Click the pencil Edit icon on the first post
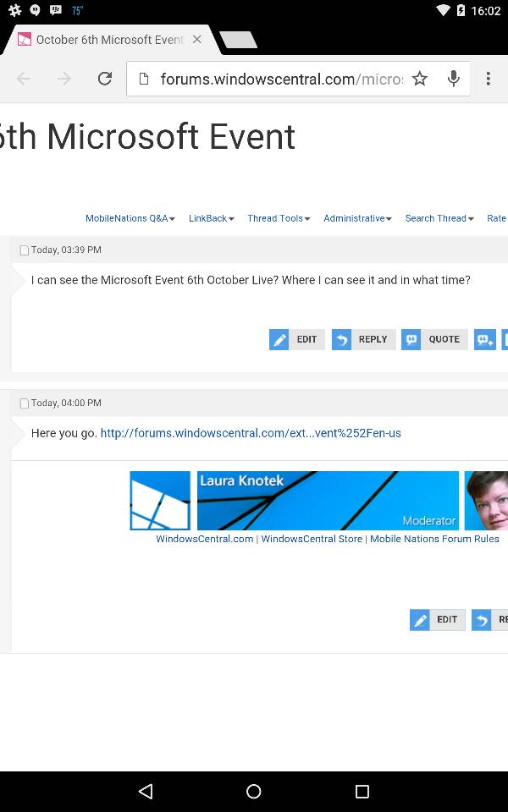 [279, 340]
